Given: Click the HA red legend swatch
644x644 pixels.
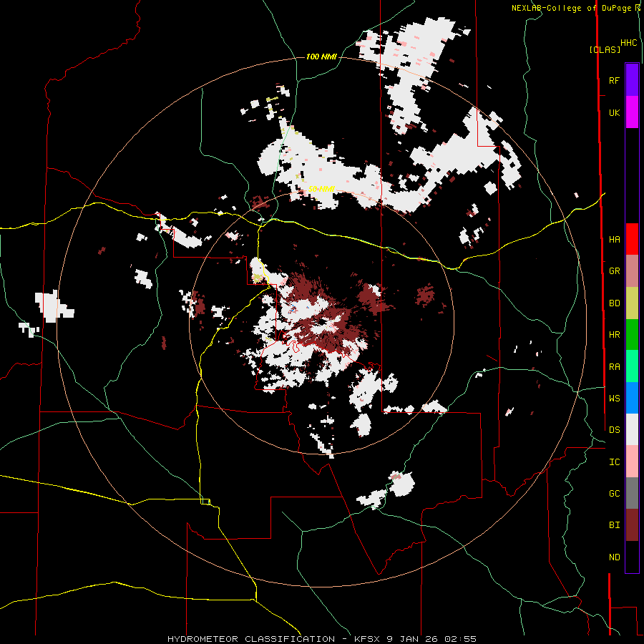Looking at the screenshot, I should (632, 239).
